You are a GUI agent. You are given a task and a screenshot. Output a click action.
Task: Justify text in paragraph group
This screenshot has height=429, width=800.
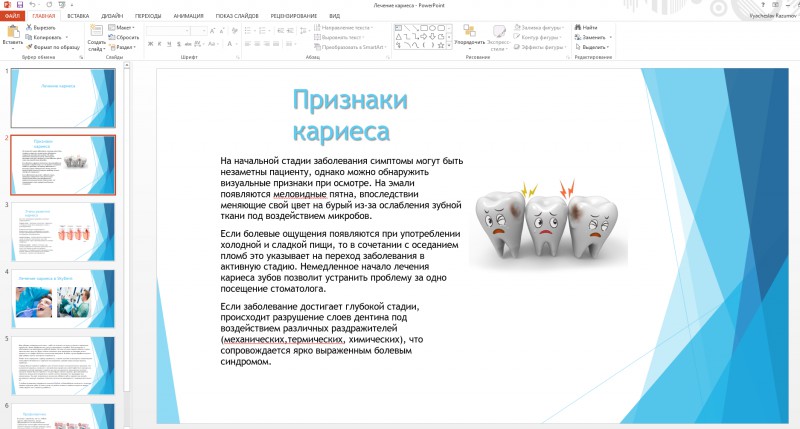point(276,44)
